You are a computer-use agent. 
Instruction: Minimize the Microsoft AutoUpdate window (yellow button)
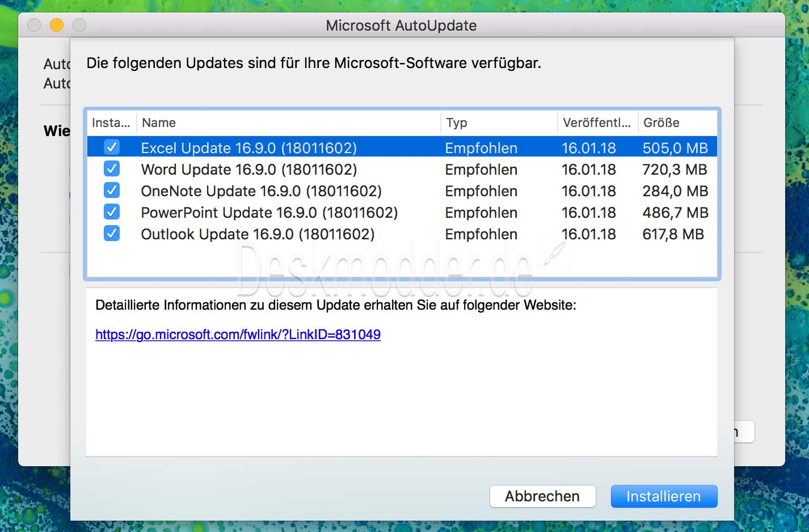(57, 25)
